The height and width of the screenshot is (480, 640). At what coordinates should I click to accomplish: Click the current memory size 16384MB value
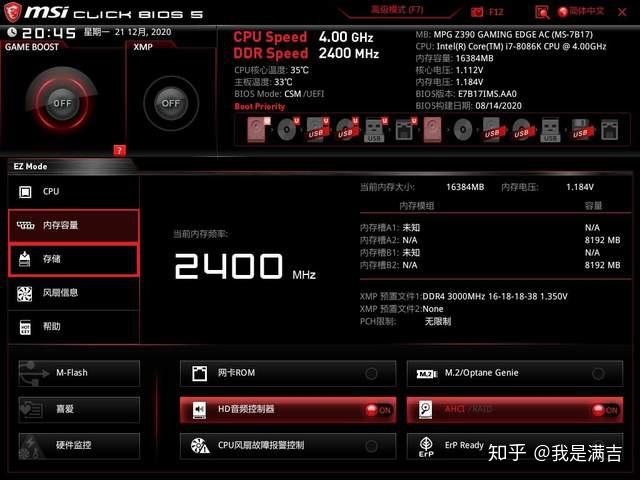[465, 187]
